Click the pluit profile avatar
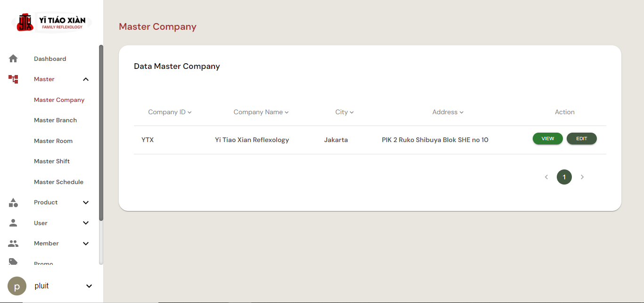644x303 pixels. pos(17,286)
